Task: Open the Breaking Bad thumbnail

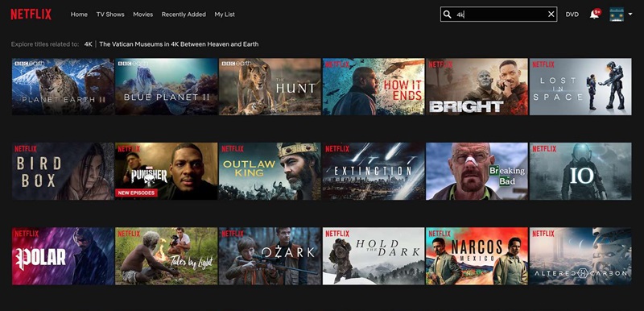Action: pyautogui.click(x=477, y=172)
